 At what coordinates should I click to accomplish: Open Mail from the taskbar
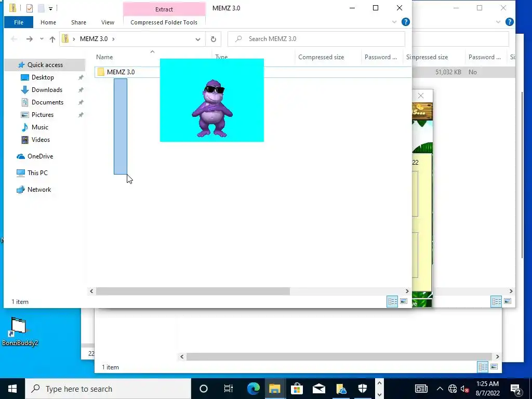319,389
